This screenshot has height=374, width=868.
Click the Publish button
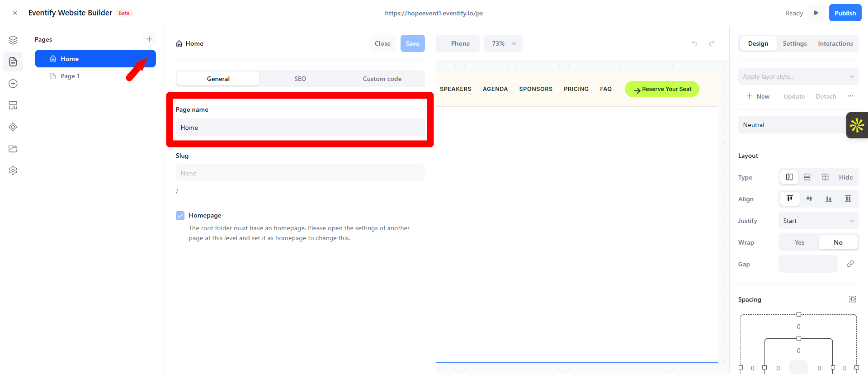point(845,13)
